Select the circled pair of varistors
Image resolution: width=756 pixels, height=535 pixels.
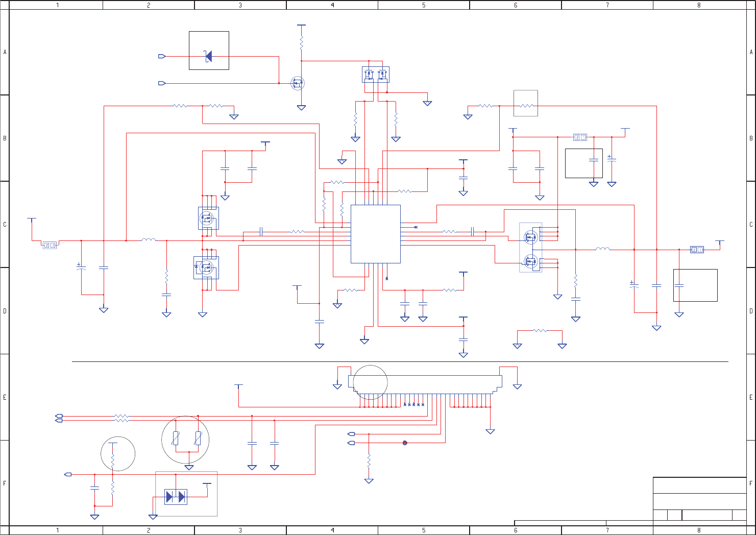(x=185, y=440)
